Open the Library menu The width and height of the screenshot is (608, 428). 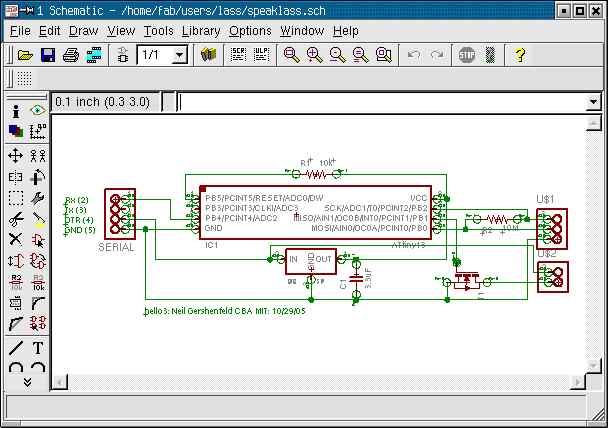(201, 31)
